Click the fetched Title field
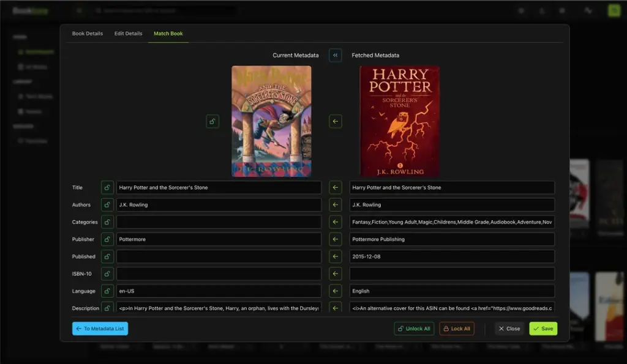 (452, 187)
